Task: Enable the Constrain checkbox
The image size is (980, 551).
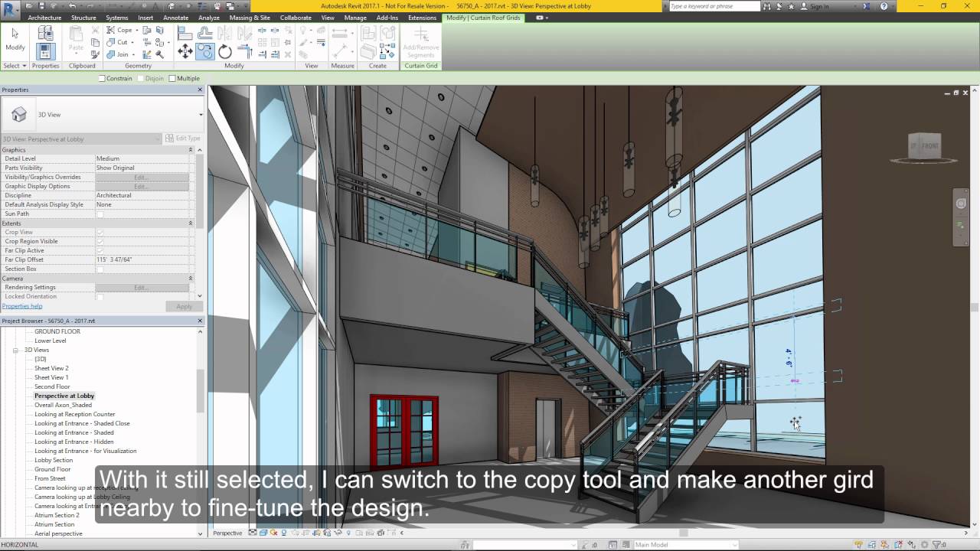Action: coord(103,78)
